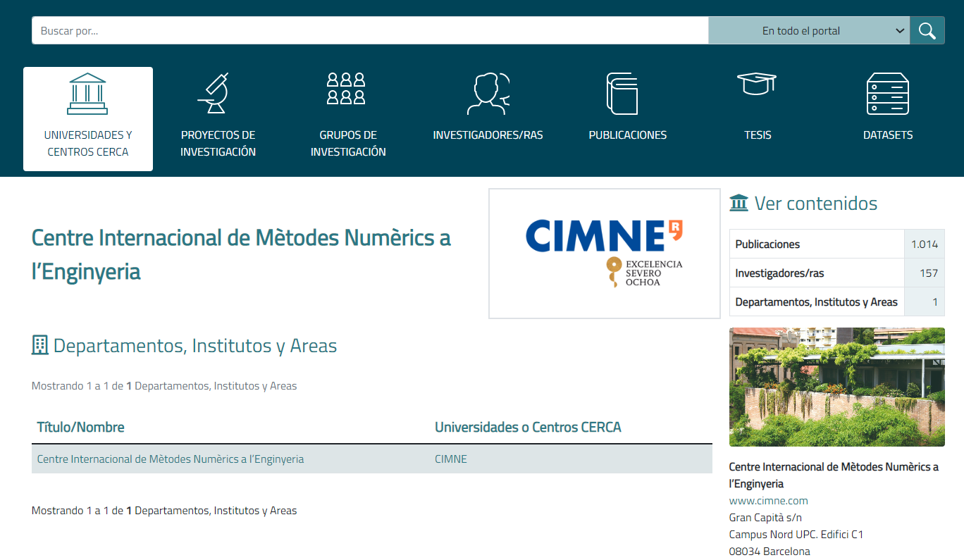Click the CIMNE Excelencia Severo Ochoa logo
This screenshot has width=964, height=560.
coord(604,254)
